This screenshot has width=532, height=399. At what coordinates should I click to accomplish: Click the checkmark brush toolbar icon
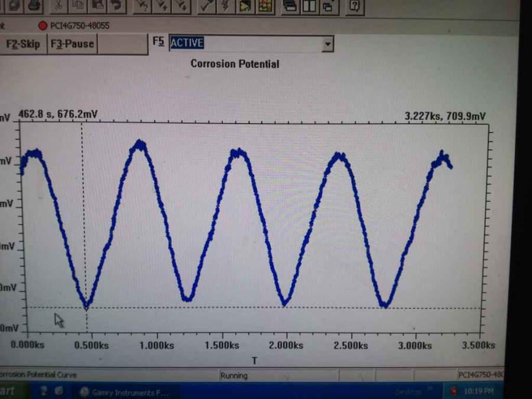click(x=206, y=6)
